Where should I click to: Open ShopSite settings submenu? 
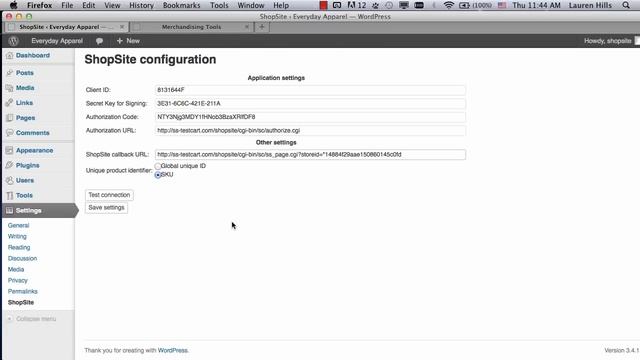click(x=21, y=302)
